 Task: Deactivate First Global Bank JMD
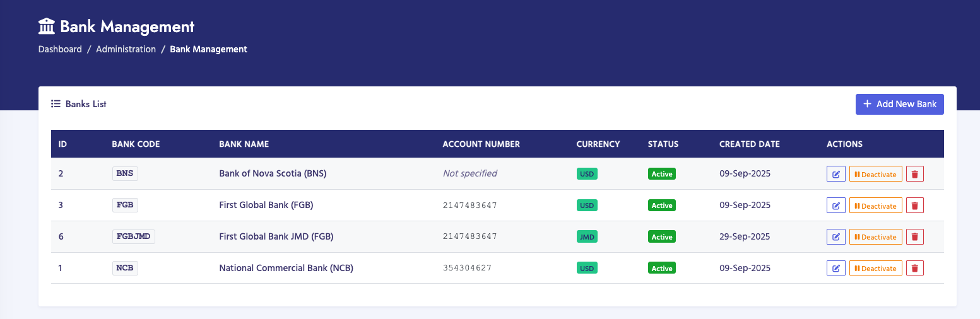pyautogui.click(x=875, y=237)
